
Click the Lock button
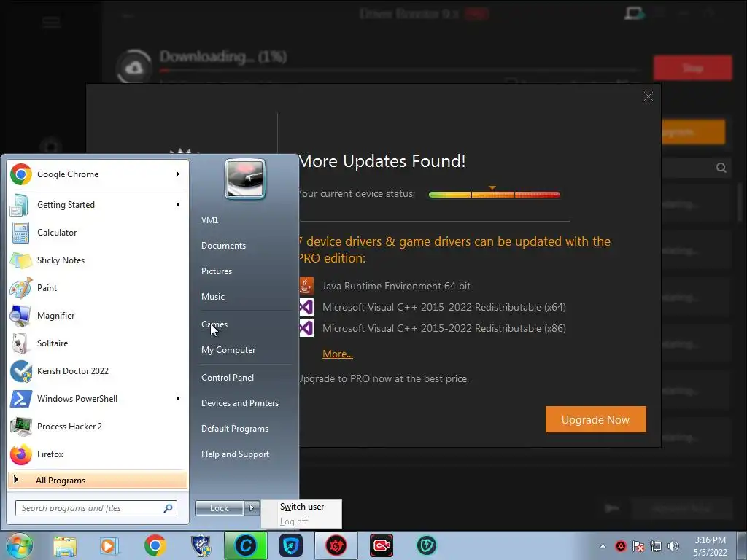pos(220,508)
